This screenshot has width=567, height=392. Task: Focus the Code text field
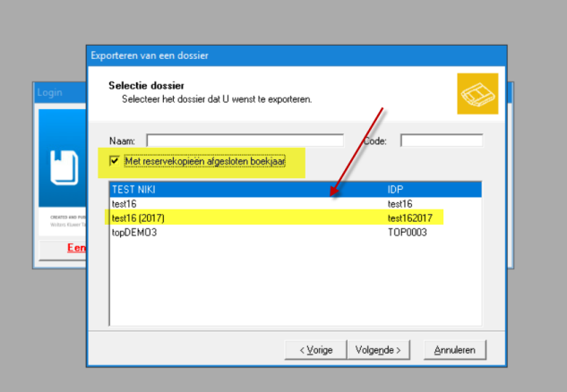[x=441, y=141]
